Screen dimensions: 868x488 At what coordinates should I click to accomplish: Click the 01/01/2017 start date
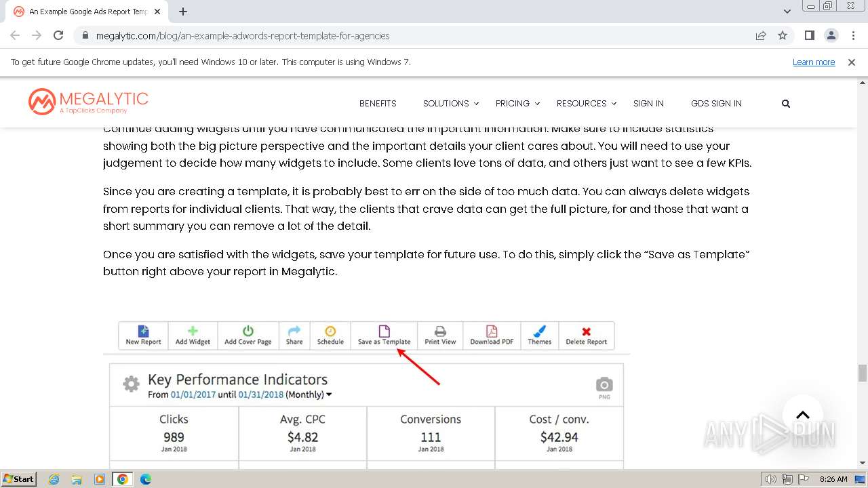coord(193,394)
